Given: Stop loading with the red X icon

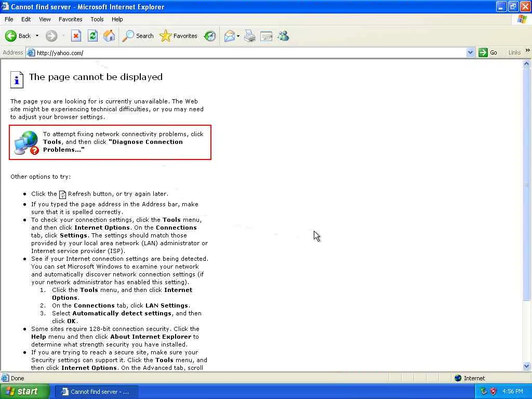Looking at the screenshot, I should coord(76,36).
